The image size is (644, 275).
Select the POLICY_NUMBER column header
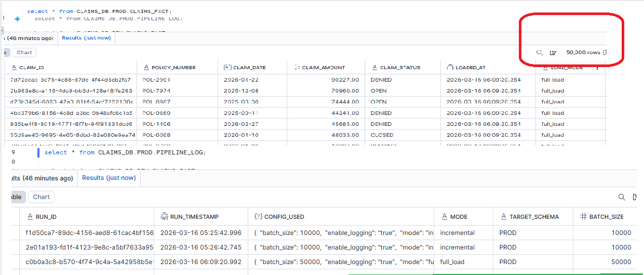173,68
